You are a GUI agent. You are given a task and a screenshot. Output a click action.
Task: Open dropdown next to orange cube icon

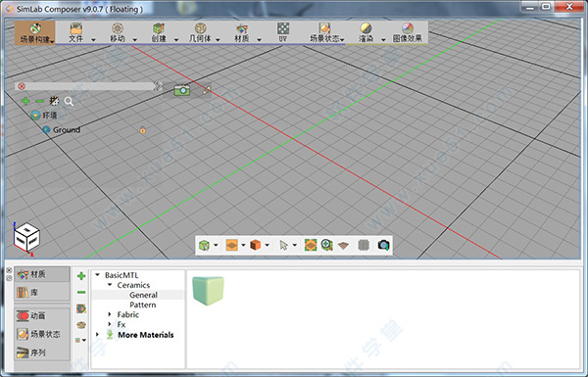[x=267, y=246]
